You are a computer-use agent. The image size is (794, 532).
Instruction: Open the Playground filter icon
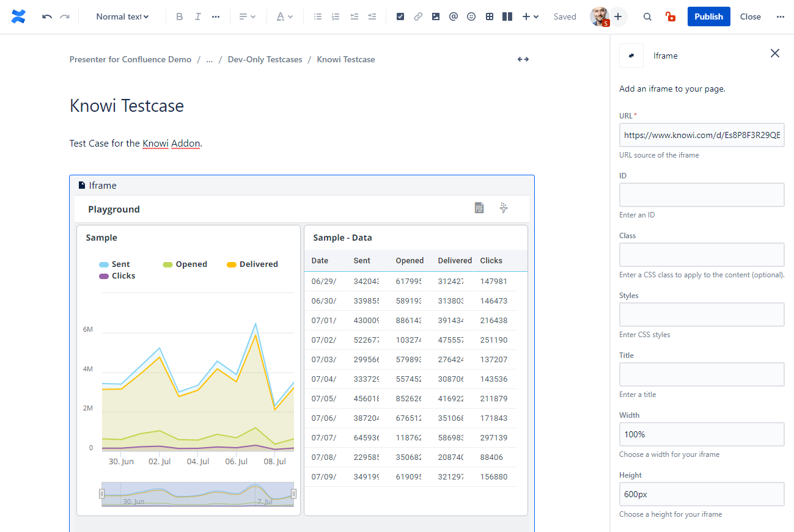[x=504, y=208]
